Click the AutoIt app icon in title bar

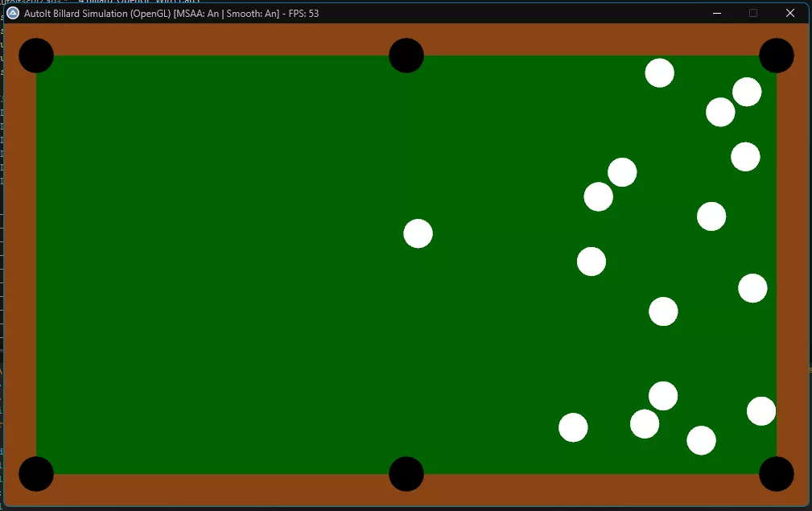pyautogui.click(x=13, y=13)
